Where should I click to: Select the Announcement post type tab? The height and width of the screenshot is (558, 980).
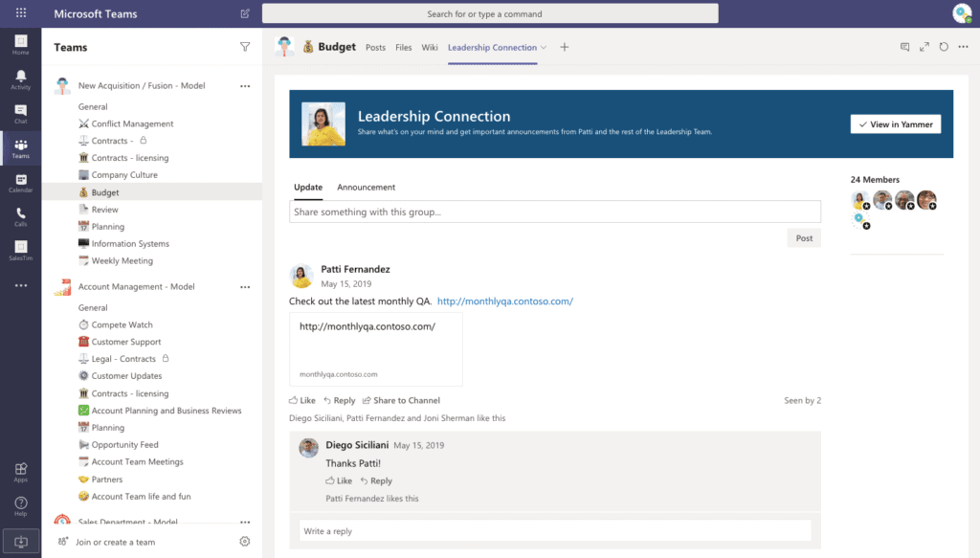(366, 187)
